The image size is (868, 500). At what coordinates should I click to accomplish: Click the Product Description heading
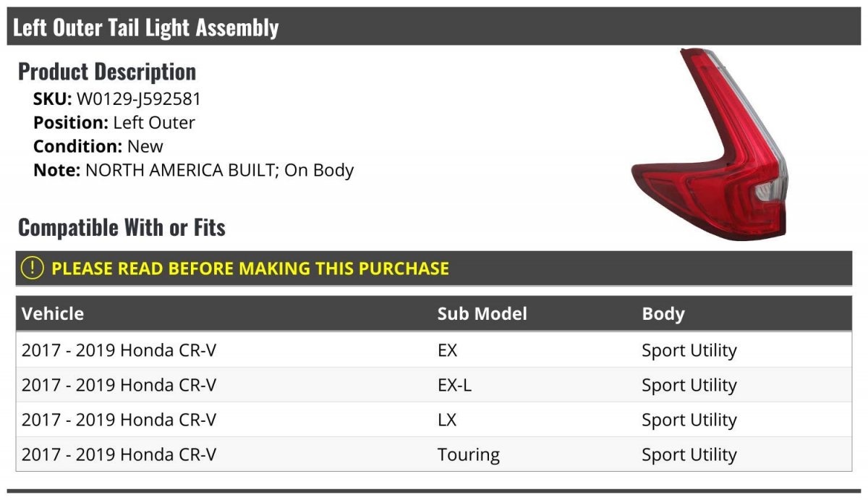tap(107, 72)
